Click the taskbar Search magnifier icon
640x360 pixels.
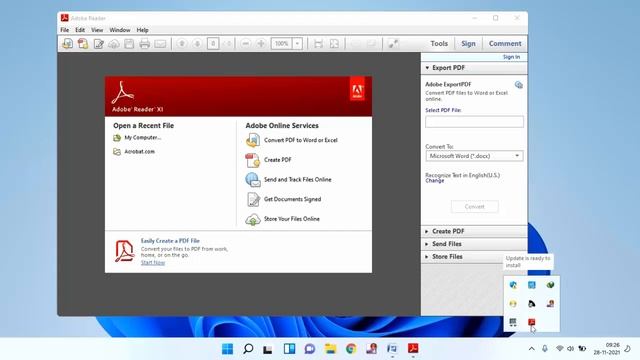(x=248, y=349)
